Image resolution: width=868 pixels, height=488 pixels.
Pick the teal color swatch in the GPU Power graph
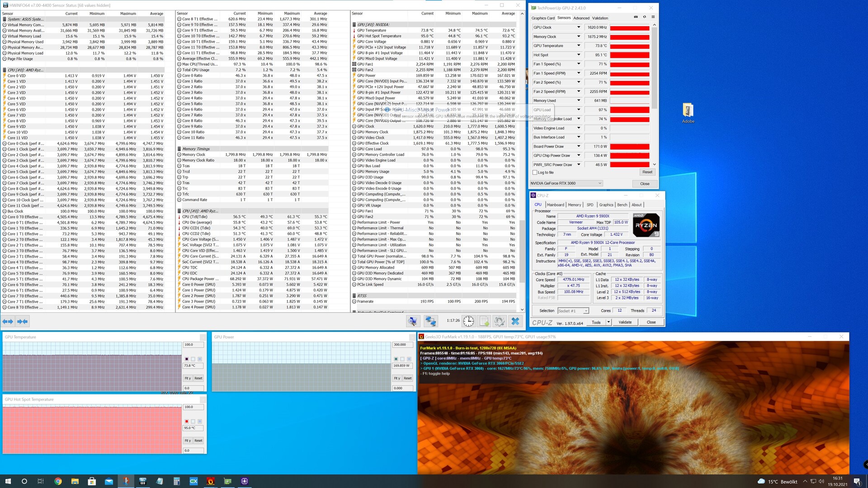(x=396, y=359)
